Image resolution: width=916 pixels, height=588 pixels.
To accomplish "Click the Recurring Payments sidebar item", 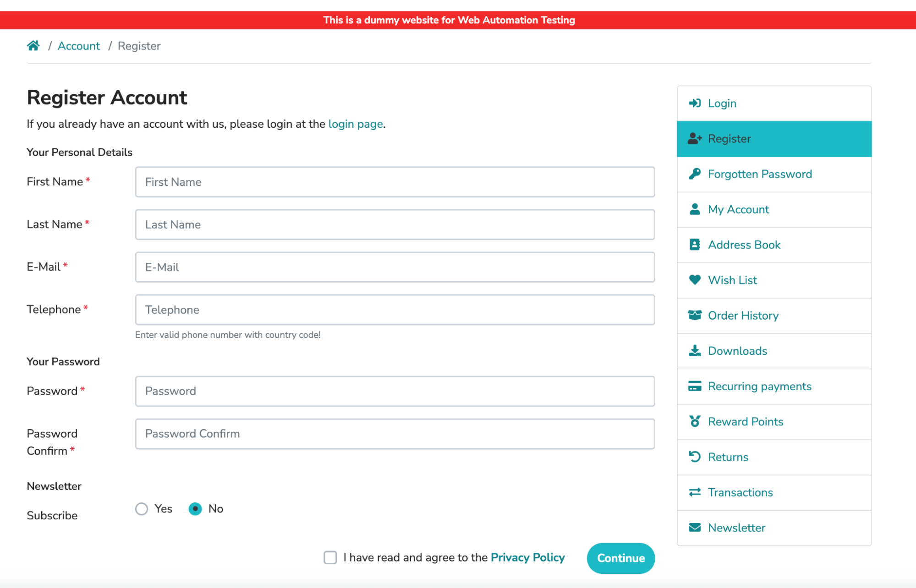I will (774, 386).
